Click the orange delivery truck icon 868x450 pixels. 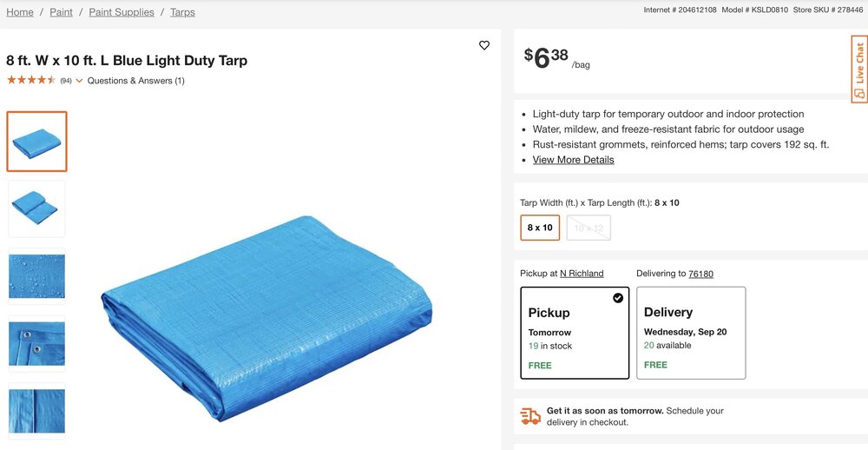pyautogui.click(x=530, y=416)
